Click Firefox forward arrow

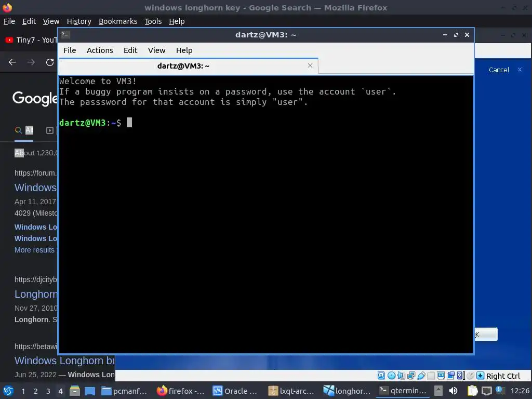pos(31,62)
